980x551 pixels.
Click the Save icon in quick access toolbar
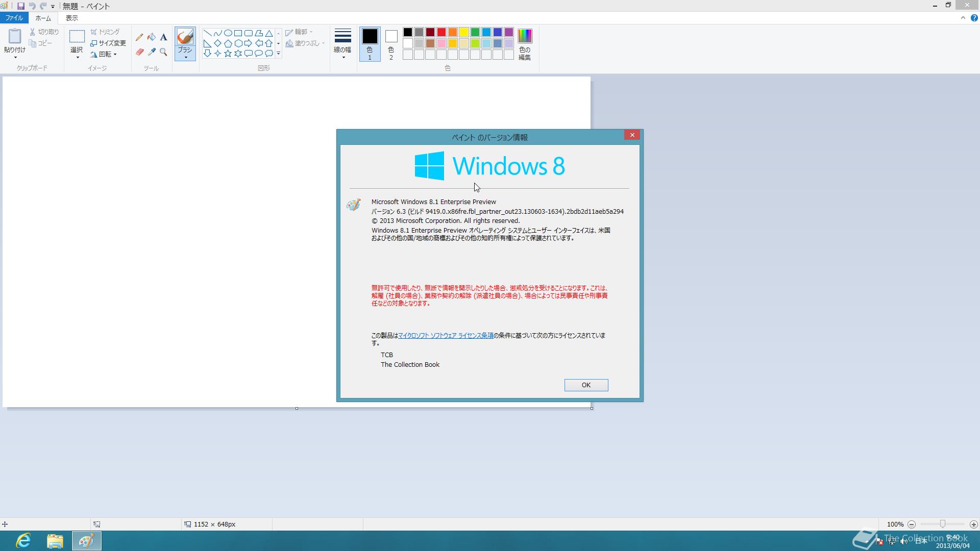tap(20, 6)
